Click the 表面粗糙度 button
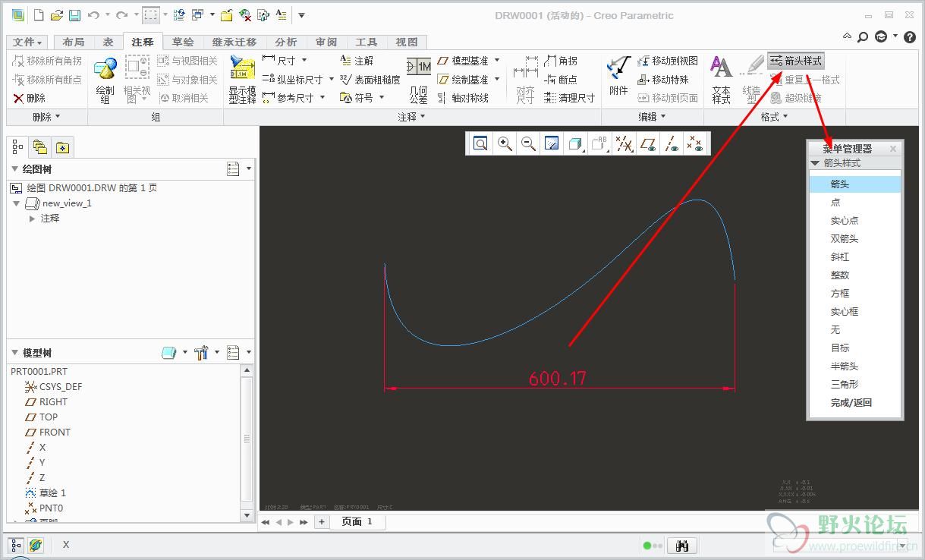Screen dimensions: 925x560 (x=370, y=79)
